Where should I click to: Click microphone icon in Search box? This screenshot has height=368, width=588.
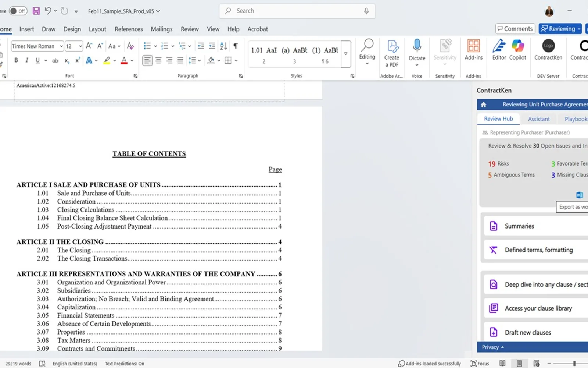coord(366,11)
